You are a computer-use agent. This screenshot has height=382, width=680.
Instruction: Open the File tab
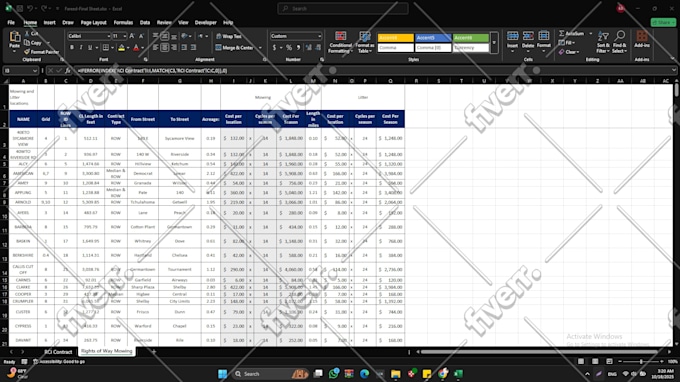pos(11,23)
